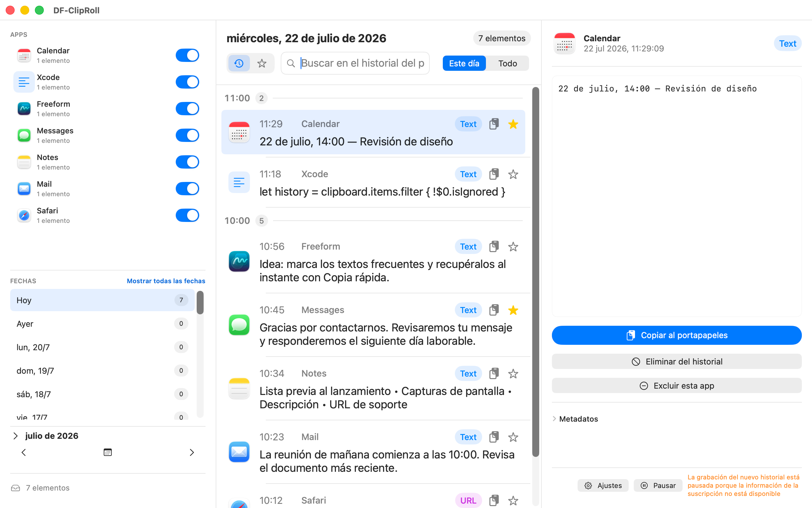The image size is (812, 508).
Task: Toggle Notes app recording switch
Action: click(187, 162)
